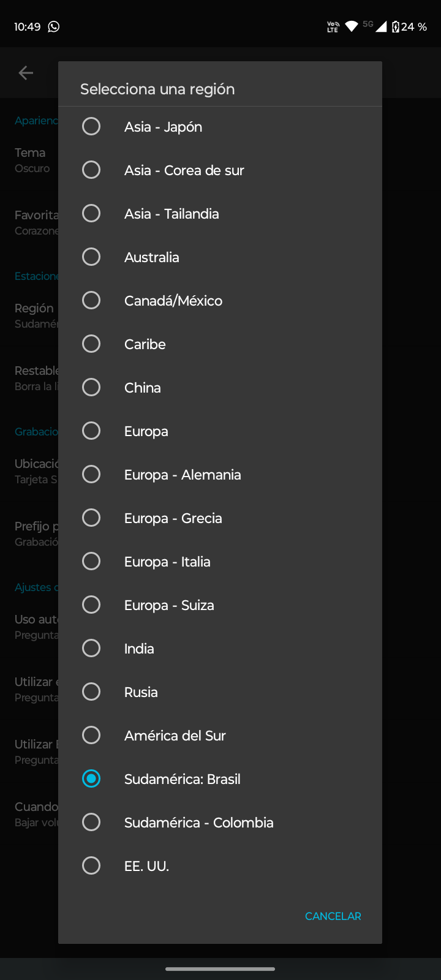Image resolution: width=441 pixels, height=980 pixels.
Task: Select Europa - Alemania radio button
Action: pyautogui.click(x=91, y=475)
